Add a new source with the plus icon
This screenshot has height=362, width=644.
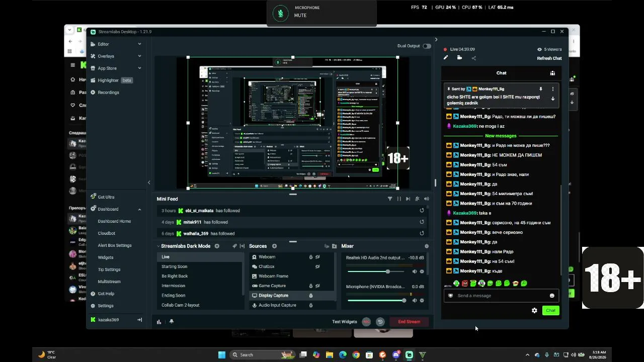click(x=274, y=246)
